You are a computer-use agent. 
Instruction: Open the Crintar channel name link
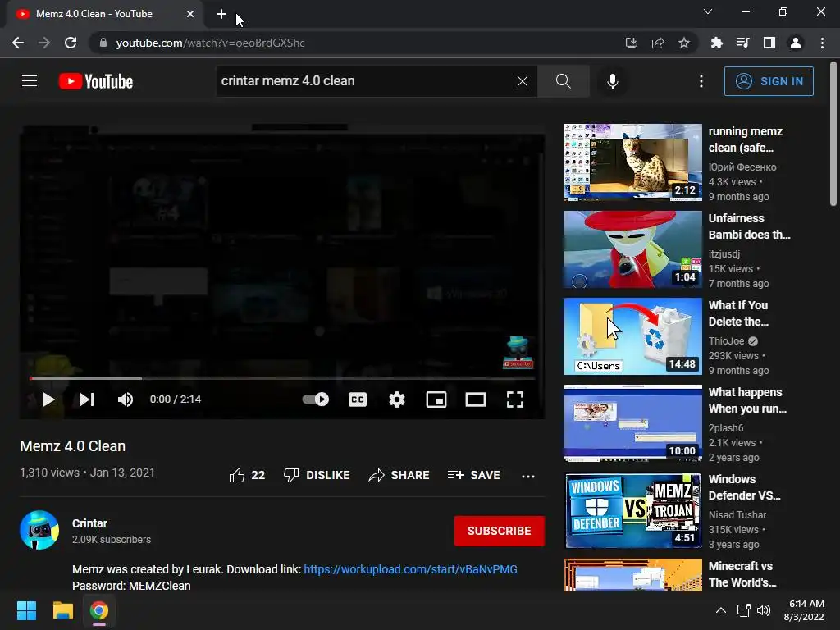(x=89, y=523)
